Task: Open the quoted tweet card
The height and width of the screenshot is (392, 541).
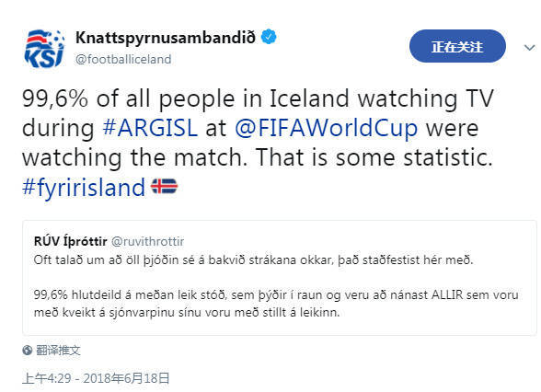Action: point(280,278)
